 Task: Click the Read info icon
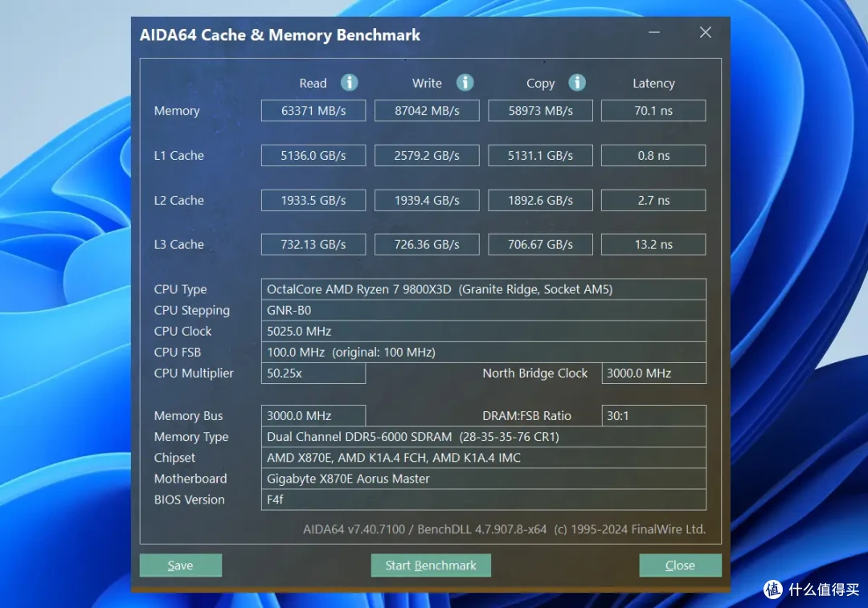coord(349,83)
